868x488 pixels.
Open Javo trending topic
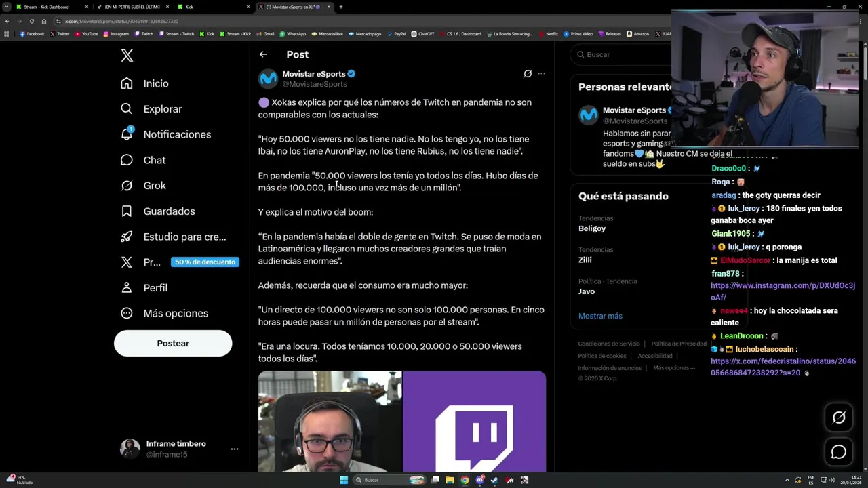click(587, 291)
